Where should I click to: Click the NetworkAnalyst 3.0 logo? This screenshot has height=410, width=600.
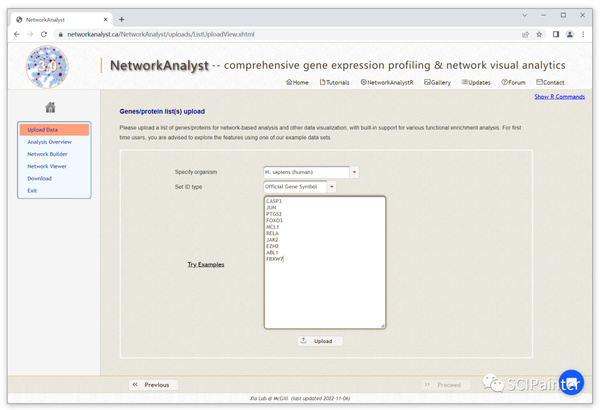[47, 67]
